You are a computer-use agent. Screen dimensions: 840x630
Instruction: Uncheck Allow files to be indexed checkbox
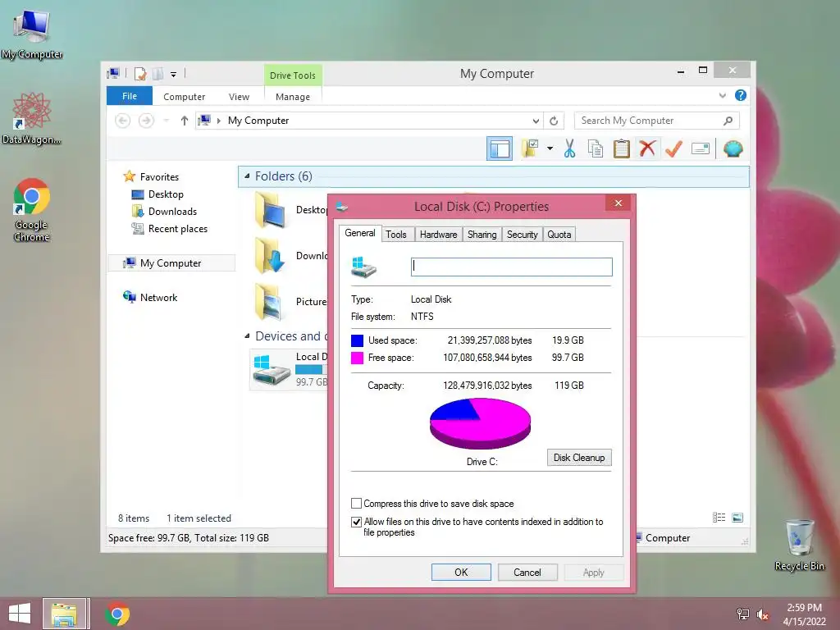tap(356, 522)
